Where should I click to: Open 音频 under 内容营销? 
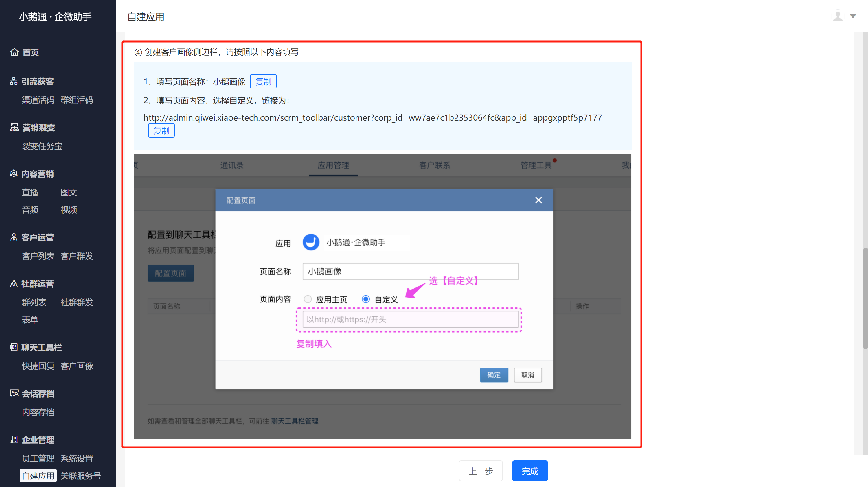point(30,210)
